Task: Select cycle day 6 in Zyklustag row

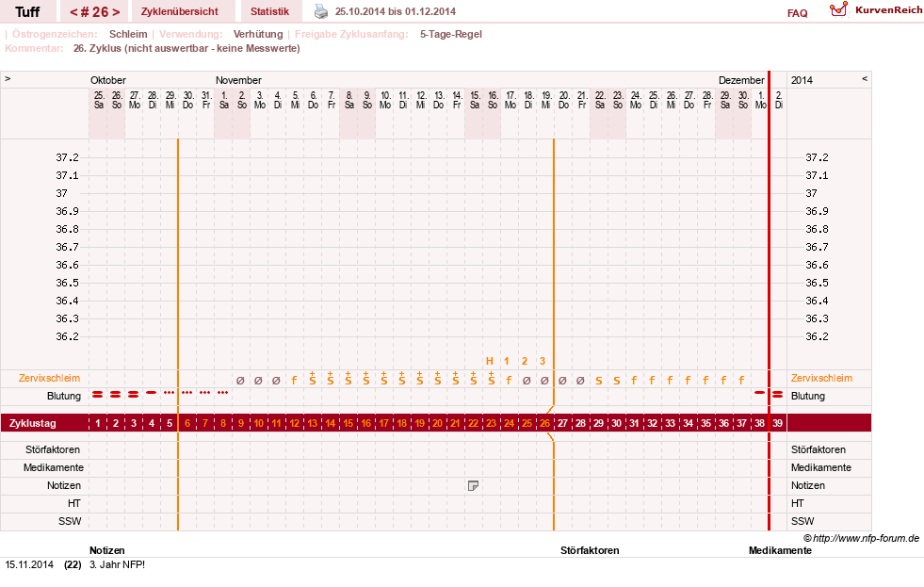Action: point(187,423)
